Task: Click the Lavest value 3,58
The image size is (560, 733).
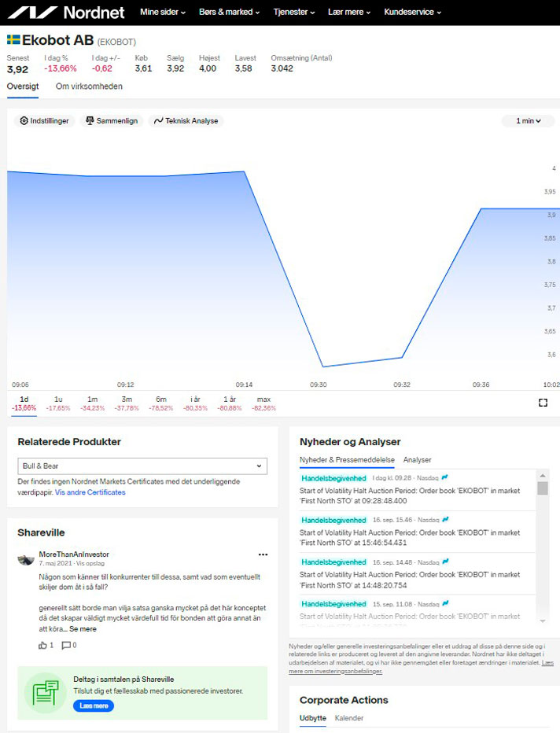Action: 243,68
